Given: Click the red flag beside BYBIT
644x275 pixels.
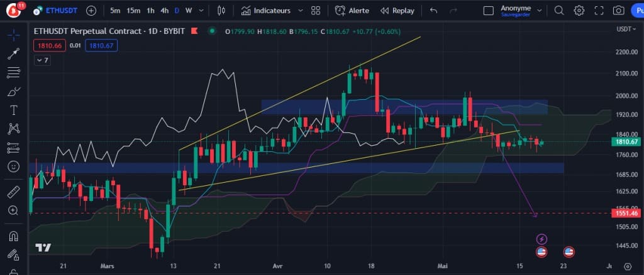Looking at the screenshot, I should point(195,31).
